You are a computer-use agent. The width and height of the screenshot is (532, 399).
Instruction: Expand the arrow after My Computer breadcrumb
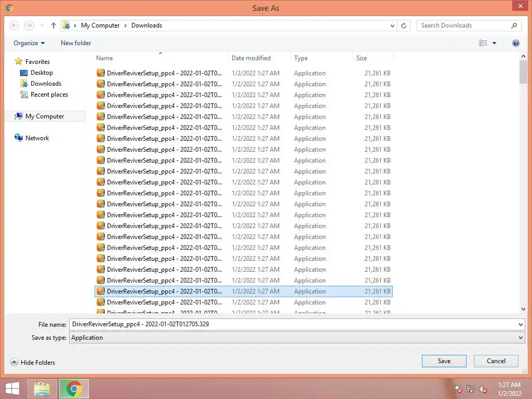coord(126,25)
